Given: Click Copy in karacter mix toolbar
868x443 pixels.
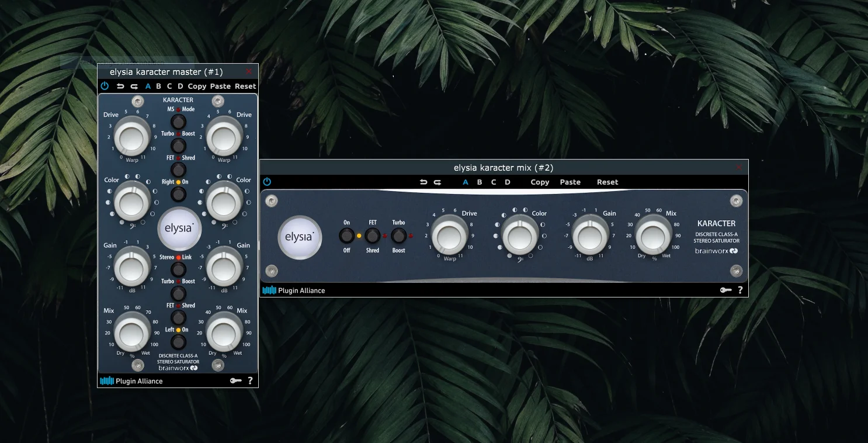Looking at the screenshot, I should point(540,182).
